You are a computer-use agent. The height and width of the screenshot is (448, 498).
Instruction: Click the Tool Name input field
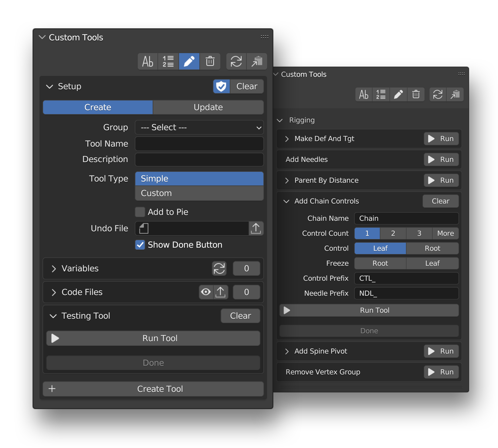199,144
